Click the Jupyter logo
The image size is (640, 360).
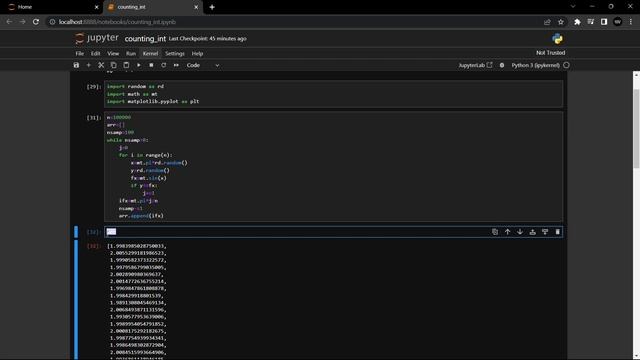point(97,38)
